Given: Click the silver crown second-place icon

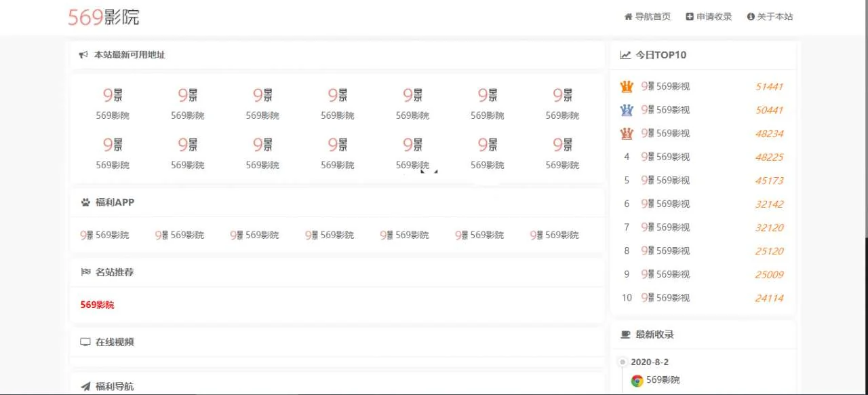Looking at the screenshot, I should pyautogui.click(x=627, y=110).
